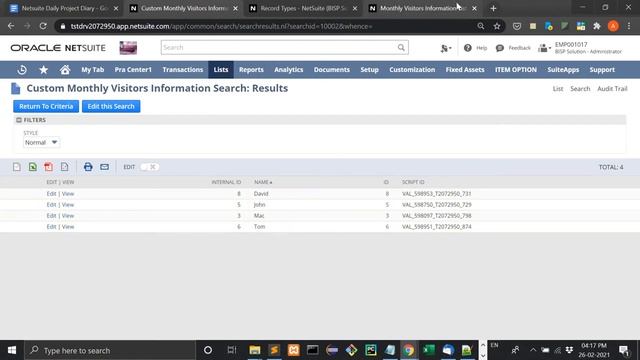Open the Documents menu
Screen dimensions: 640x360
tap(331, 70)
